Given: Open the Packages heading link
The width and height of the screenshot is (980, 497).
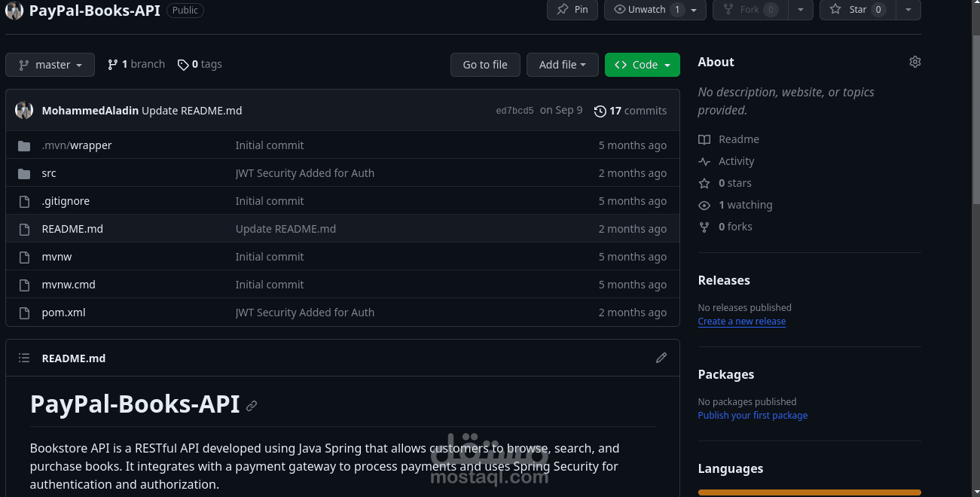Looking at the screenshot, I should (726, 374).
